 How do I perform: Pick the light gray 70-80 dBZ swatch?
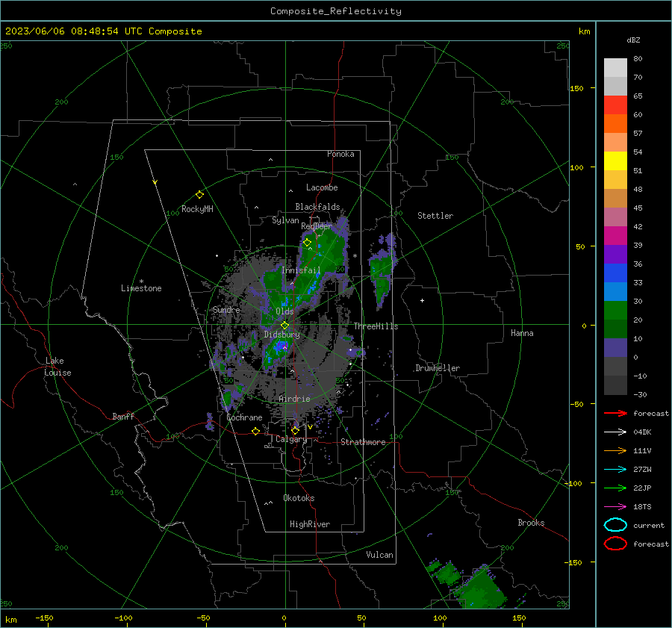point(615,68)
